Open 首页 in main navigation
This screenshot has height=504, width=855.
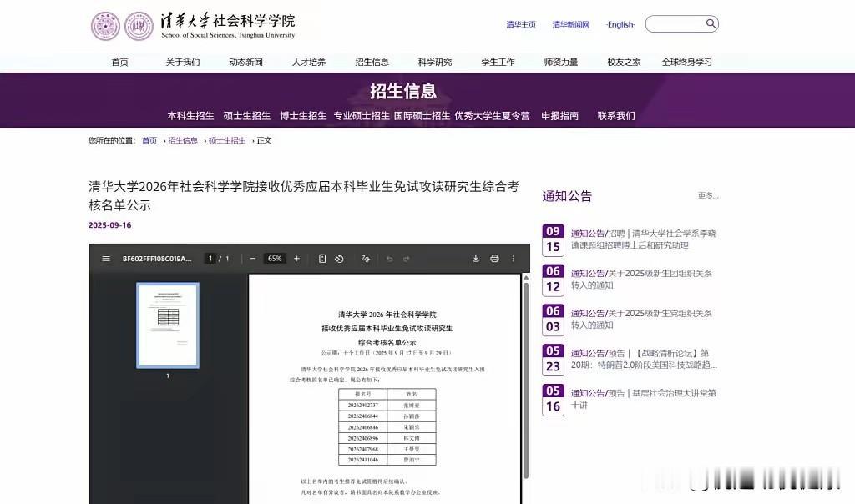click(120, 62)
